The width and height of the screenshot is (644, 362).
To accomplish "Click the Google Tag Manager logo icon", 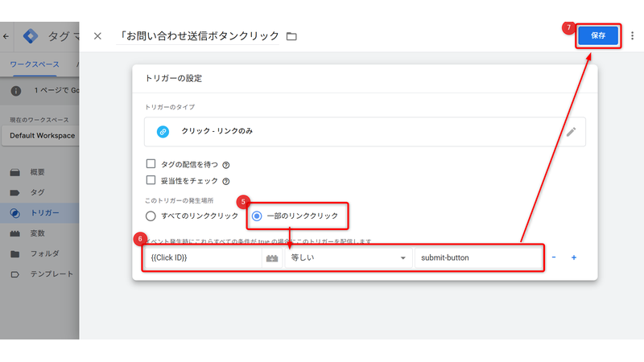I will click(31, 36).
